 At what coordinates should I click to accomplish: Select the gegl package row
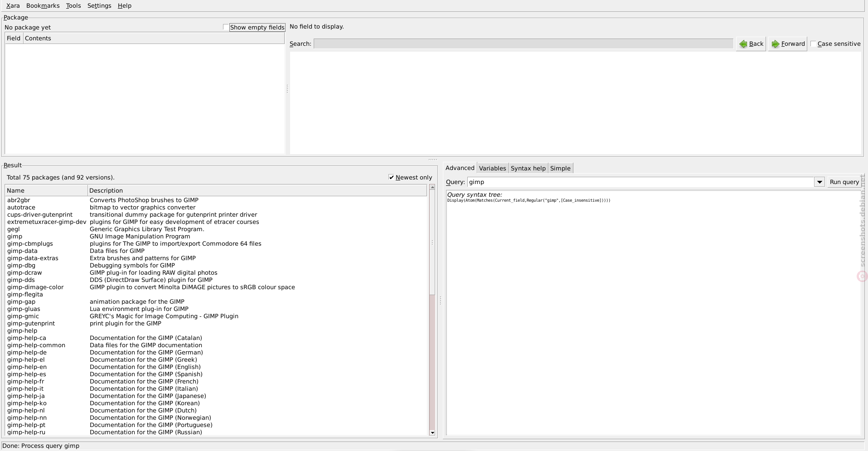tap(216, 229)
